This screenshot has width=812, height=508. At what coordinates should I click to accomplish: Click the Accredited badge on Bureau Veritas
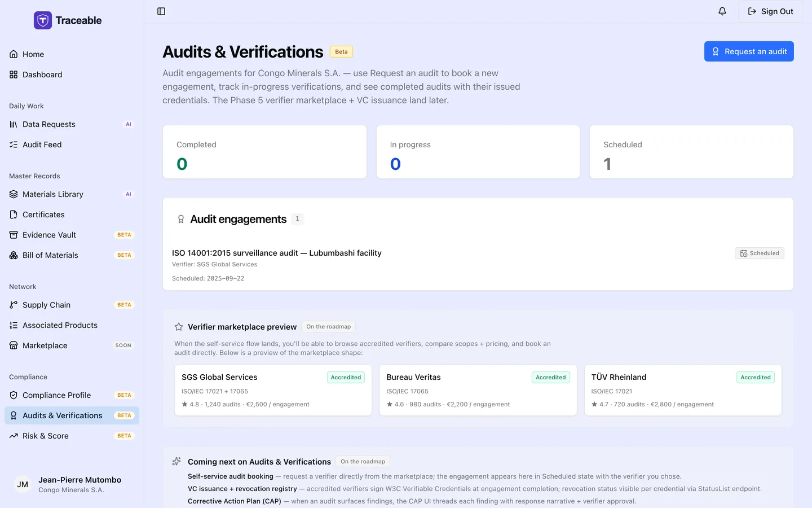point(551,378)
